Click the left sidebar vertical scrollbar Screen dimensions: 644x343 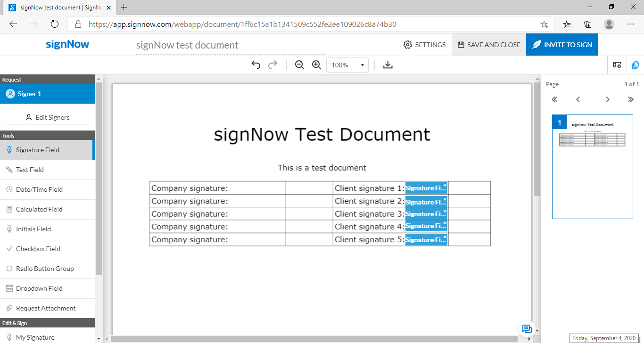tap(99, 179)
